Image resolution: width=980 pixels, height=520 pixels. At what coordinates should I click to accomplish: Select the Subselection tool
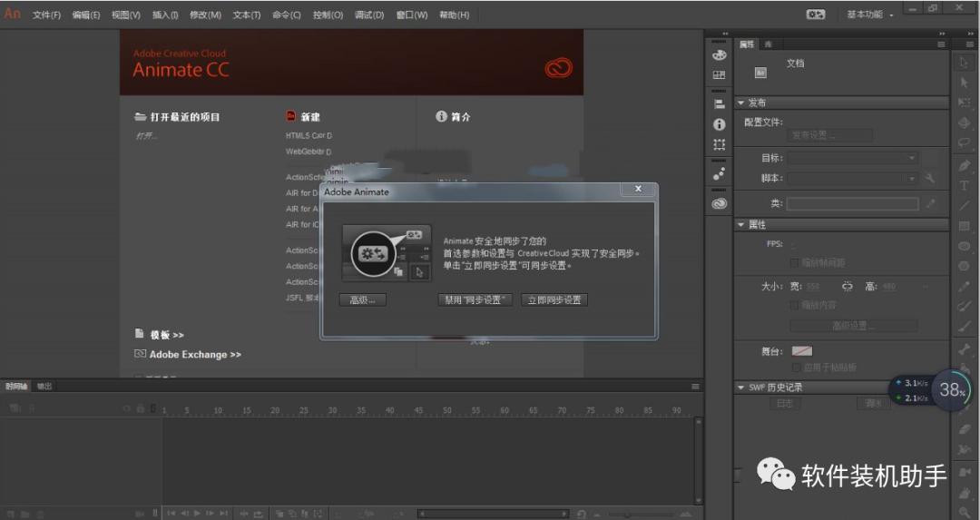click(x=965, y=83)
